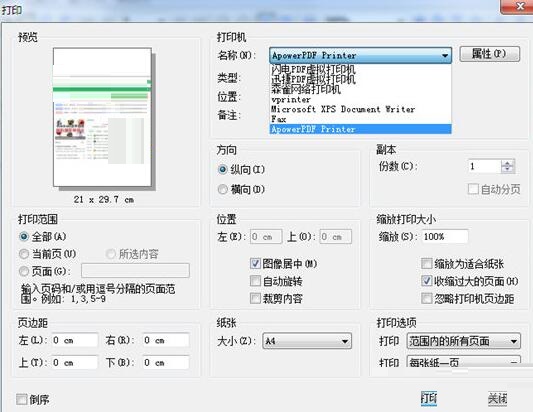Click left margin 左(L) field
This screenshot has height=412, width=533.
(x=75, y=340)
